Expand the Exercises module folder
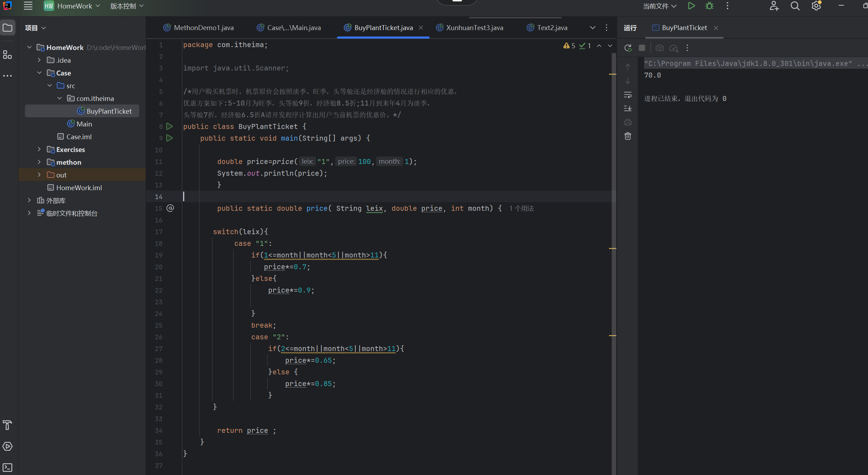Screen dimensions: 868x475 click(x=39, y=149)
